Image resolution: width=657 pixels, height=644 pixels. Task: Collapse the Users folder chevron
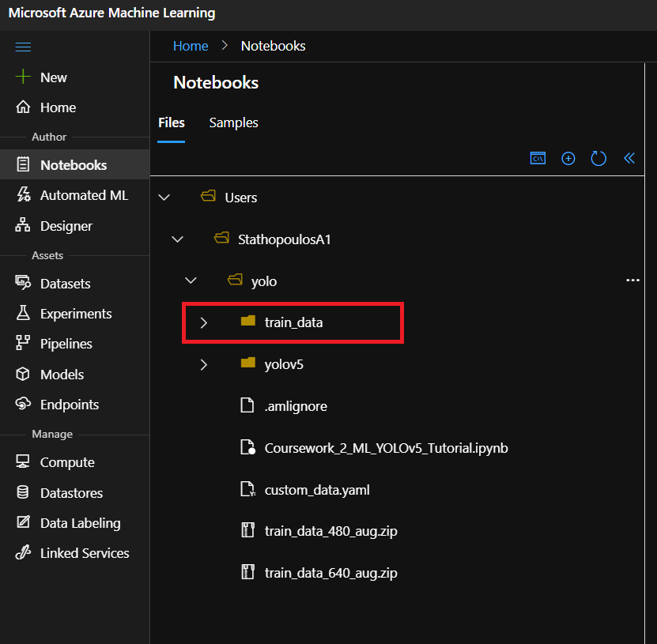pyautogui.click(x=164, y=198)
